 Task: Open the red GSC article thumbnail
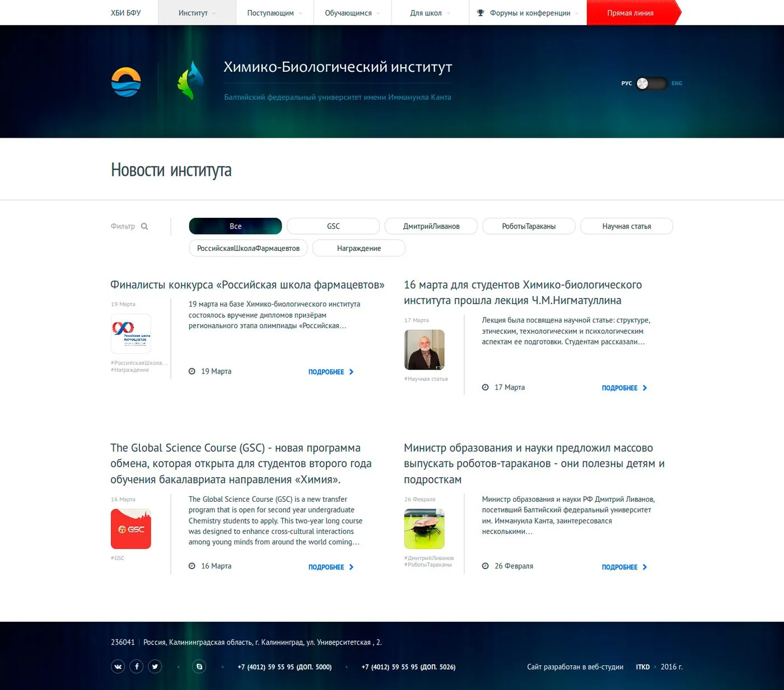131,529
